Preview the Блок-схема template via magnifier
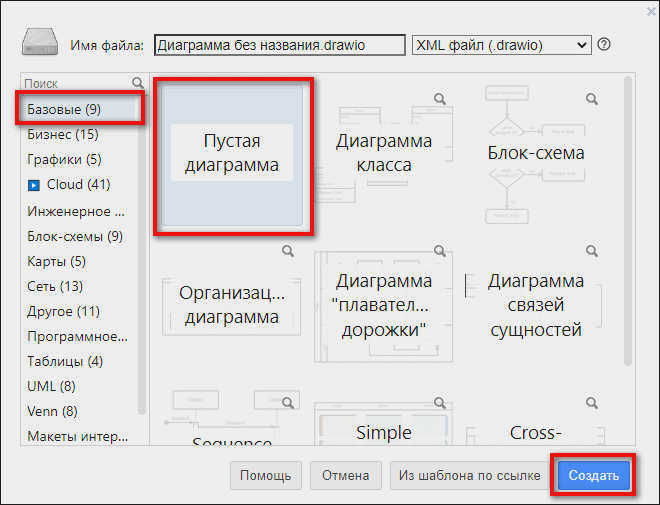The image size is (660, 505). coord(592,99)
